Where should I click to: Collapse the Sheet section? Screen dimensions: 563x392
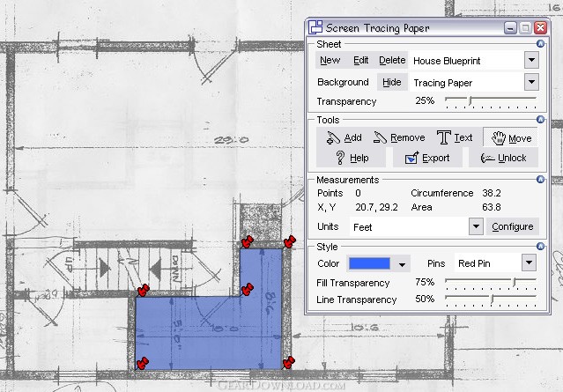540,44
